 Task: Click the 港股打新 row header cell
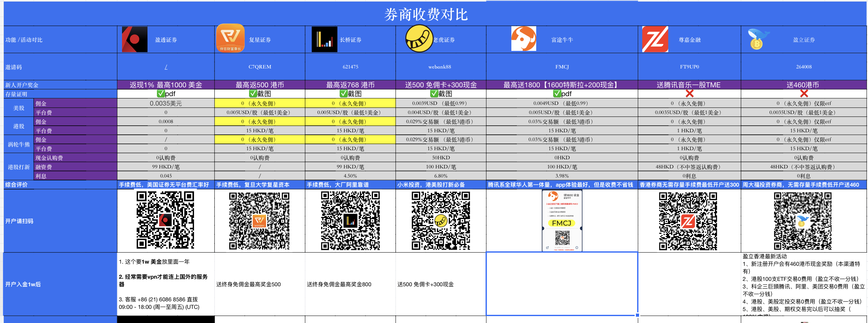tap(19, 167)
